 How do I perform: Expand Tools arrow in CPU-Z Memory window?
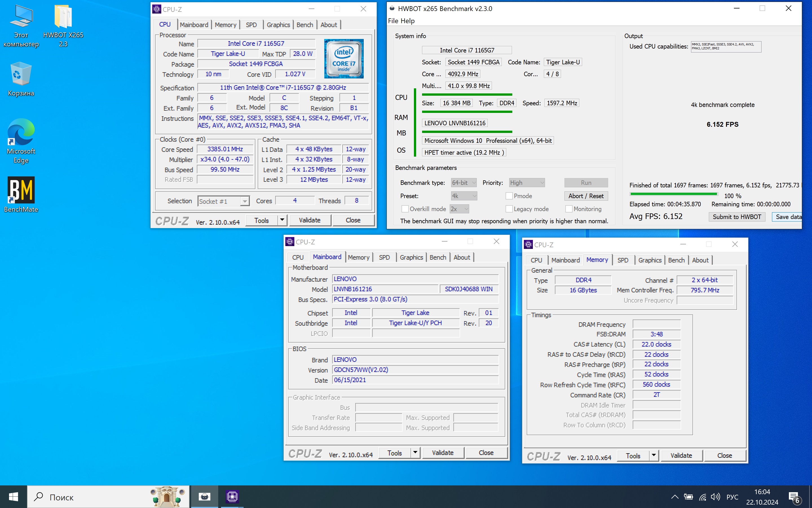pyautogui.click(x=654, y=456)
